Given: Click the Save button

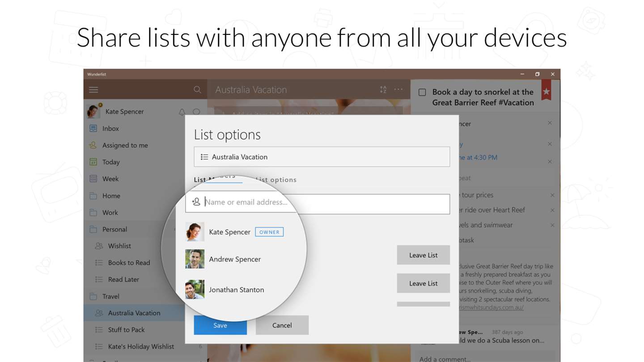Looking at the screenshot, I should pyautogui.click(x=220, y=325).
